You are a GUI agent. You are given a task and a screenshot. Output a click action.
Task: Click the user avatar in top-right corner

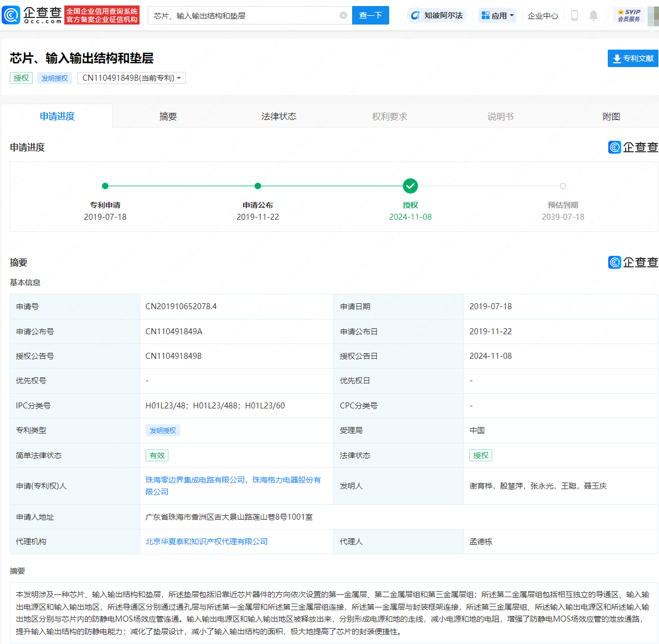click(653, 15)
